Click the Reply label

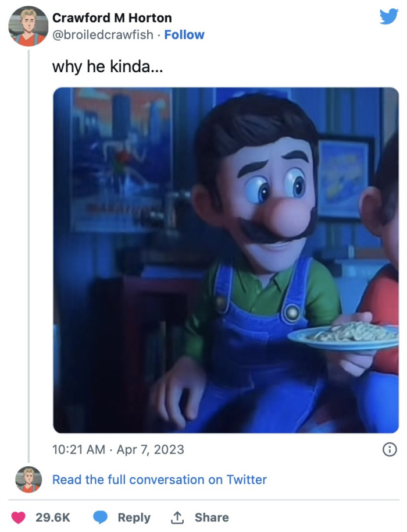point(134,517)
